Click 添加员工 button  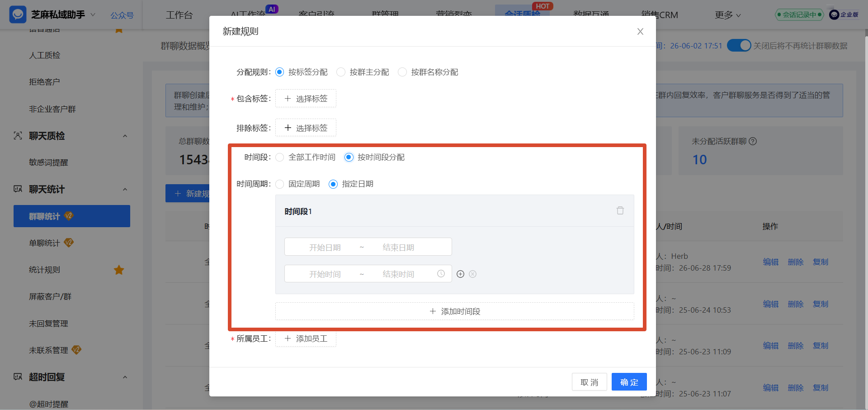point(306,338)
